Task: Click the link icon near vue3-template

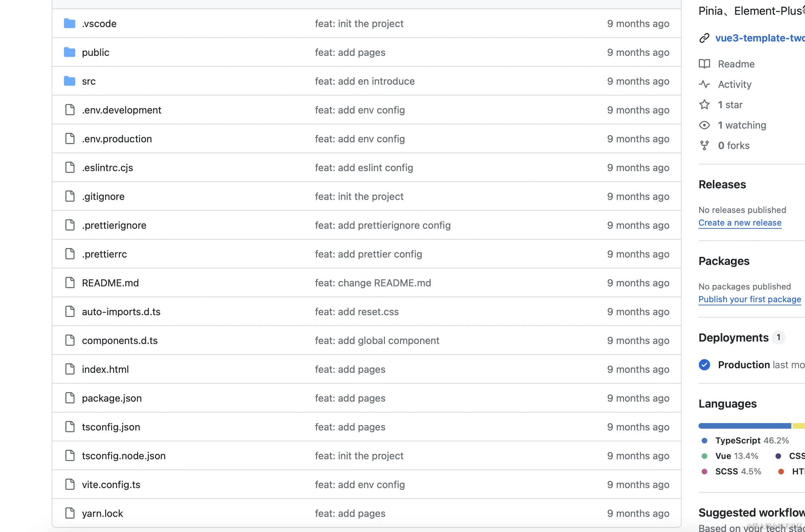Action: 704,38
